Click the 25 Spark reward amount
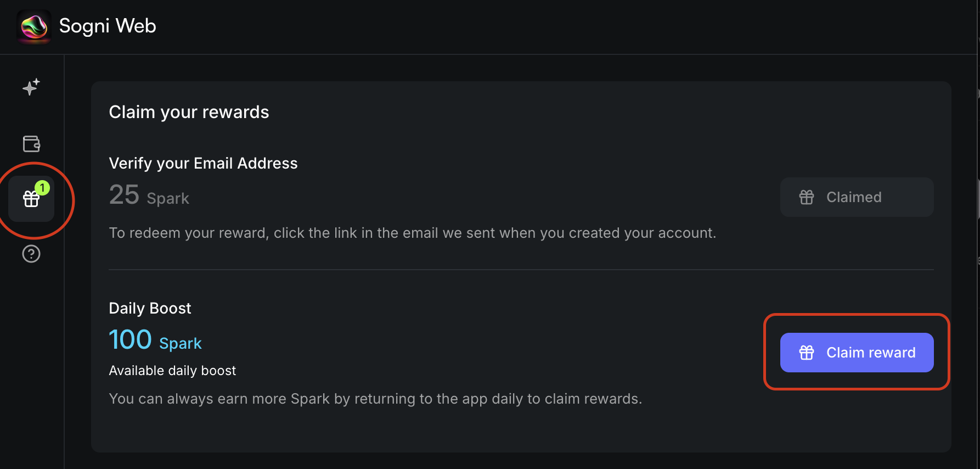This screenshot has width=980, height=469. [x=149, y=196]
